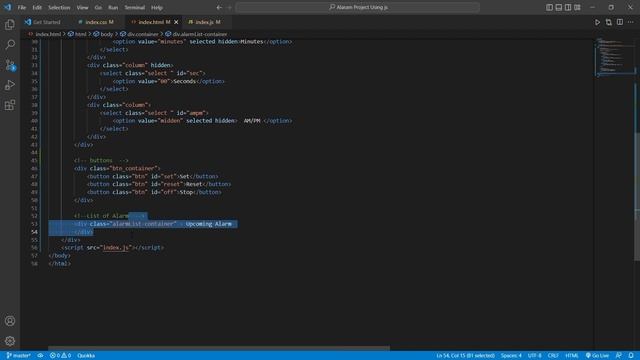Go back with the left arrow

point(219,7)
